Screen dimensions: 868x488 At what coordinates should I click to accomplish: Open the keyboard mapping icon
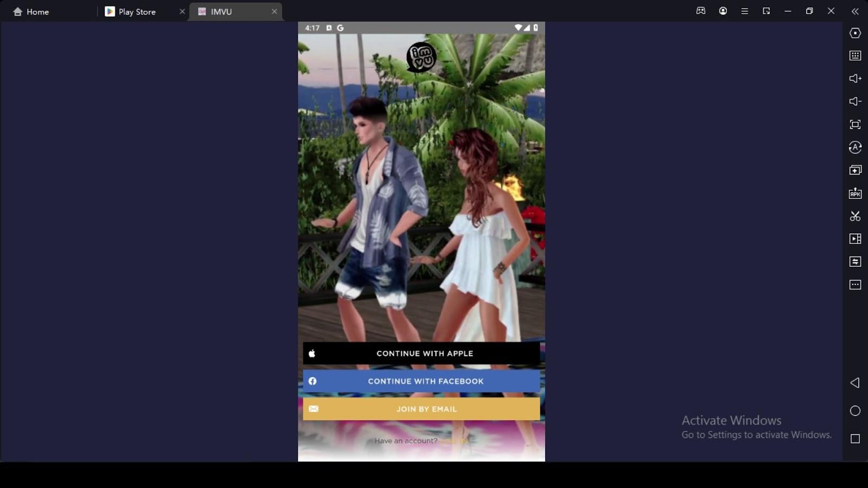(855, 55)
